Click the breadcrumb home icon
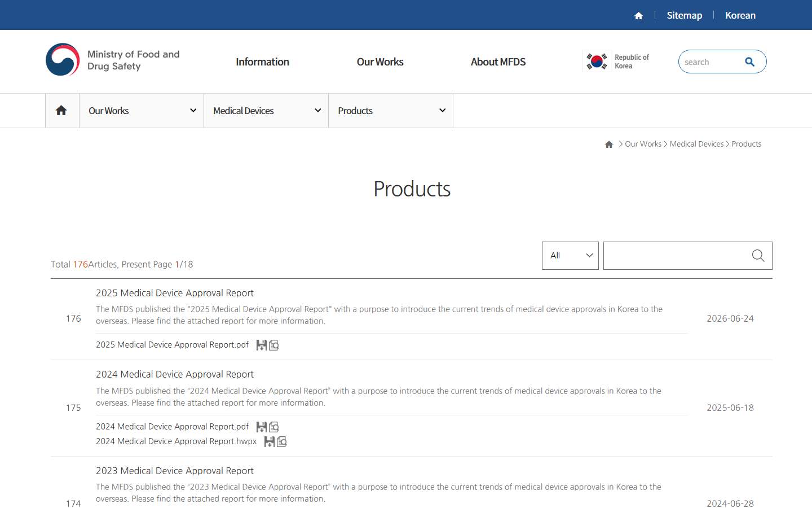The height and width of the screenshot is (508, 812). point(609,144)
